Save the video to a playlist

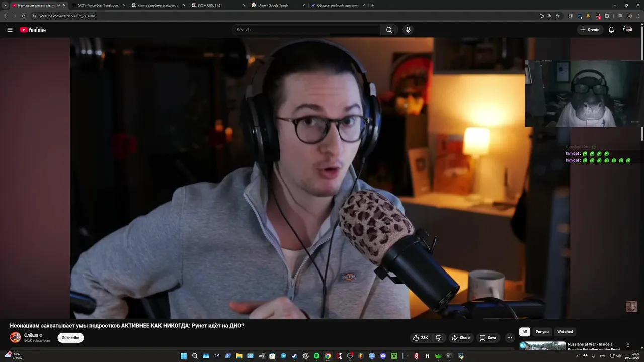coord(488,338)
